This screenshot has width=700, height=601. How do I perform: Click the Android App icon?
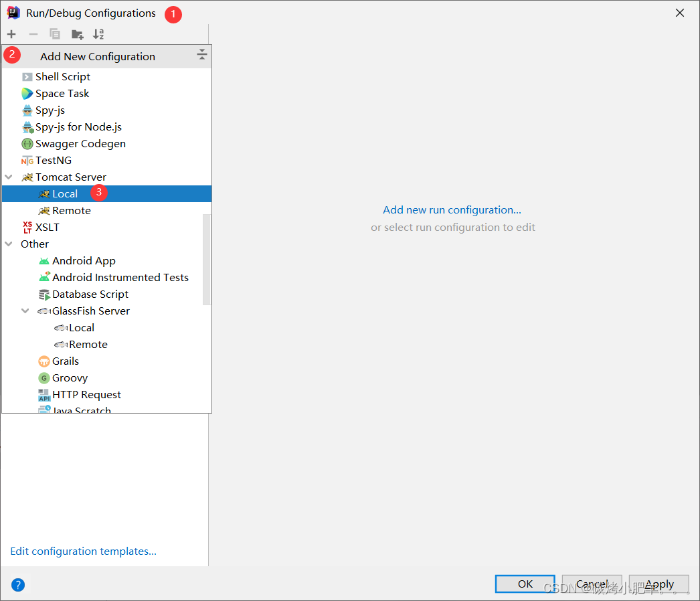click(x=43, y=261)
